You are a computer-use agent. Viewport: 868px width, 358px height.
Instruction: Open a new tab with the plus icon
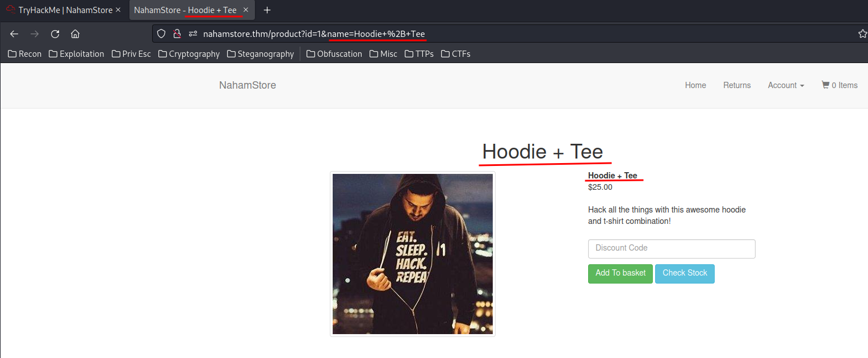(x=267, y=10)
